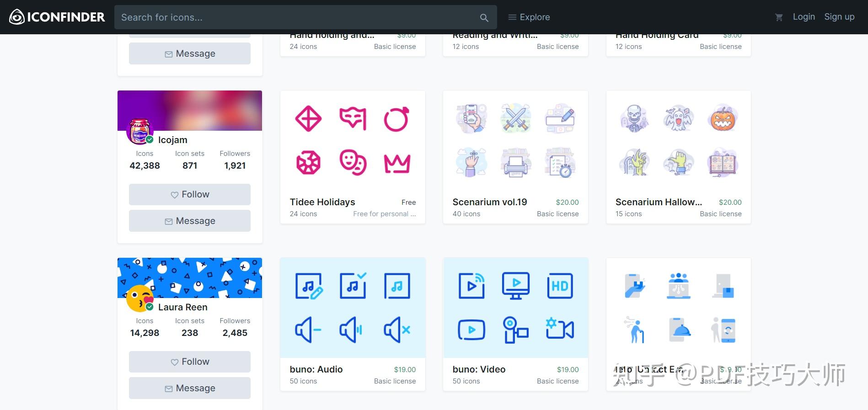Open the buno: Video icon set title
Screen dimensions: 868x410
(479, 369)
